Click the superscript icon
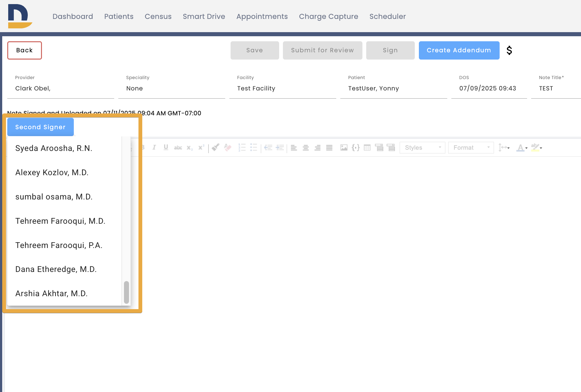 coord(201,147)
